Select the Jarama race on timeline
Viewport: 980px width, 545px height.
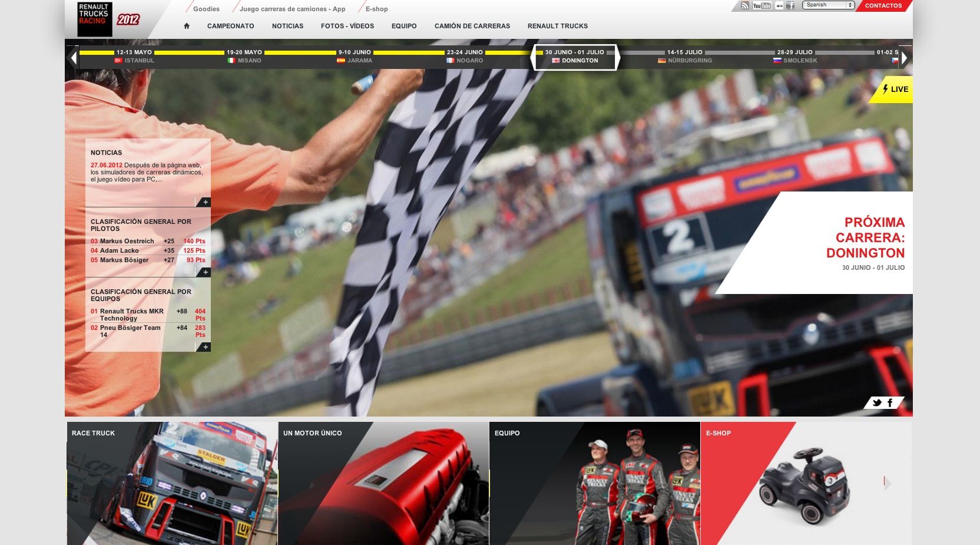tap(355, 57)
